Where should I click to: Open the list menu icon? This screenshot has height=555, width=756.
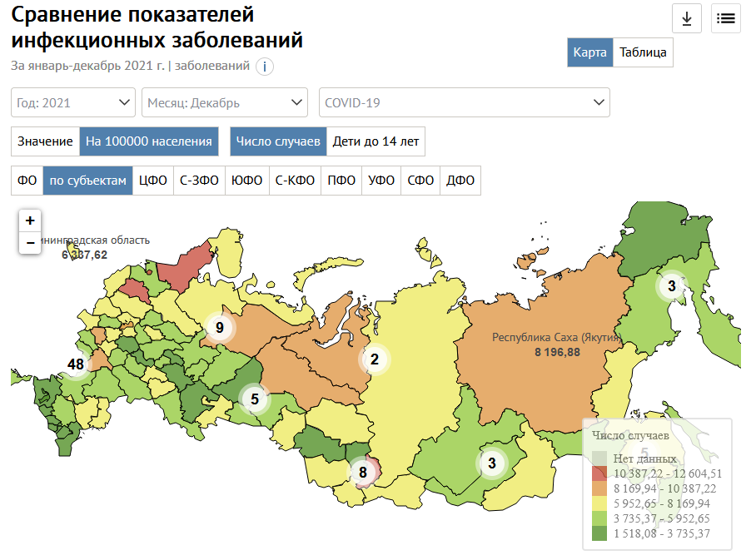pyautogui.click(x=726, y=19)
